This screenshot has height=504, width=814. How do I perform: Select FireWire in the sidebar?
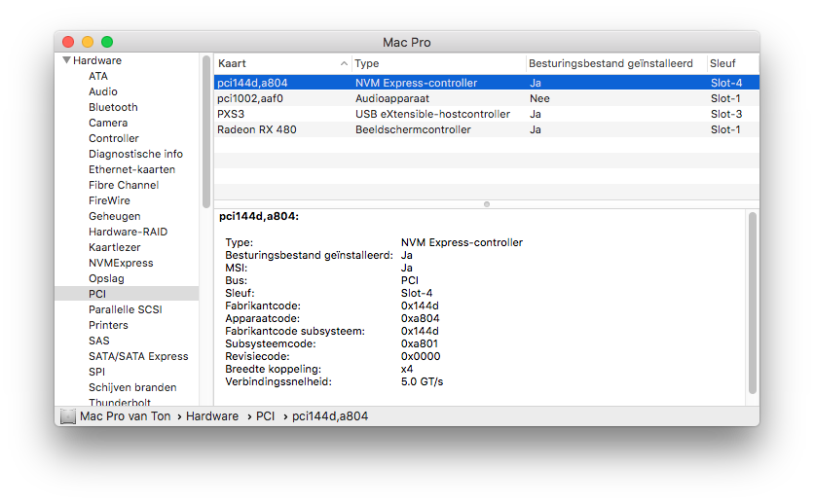point(109,200)
